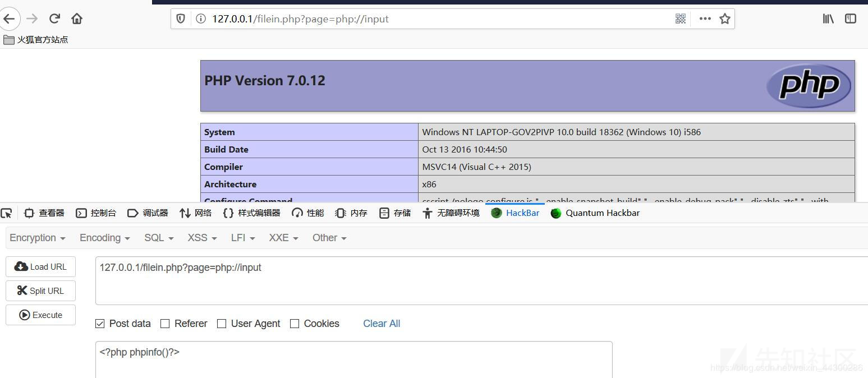Open page actions three-dot menu
This screenshot has width=868, height=378.
coord(705,19)
